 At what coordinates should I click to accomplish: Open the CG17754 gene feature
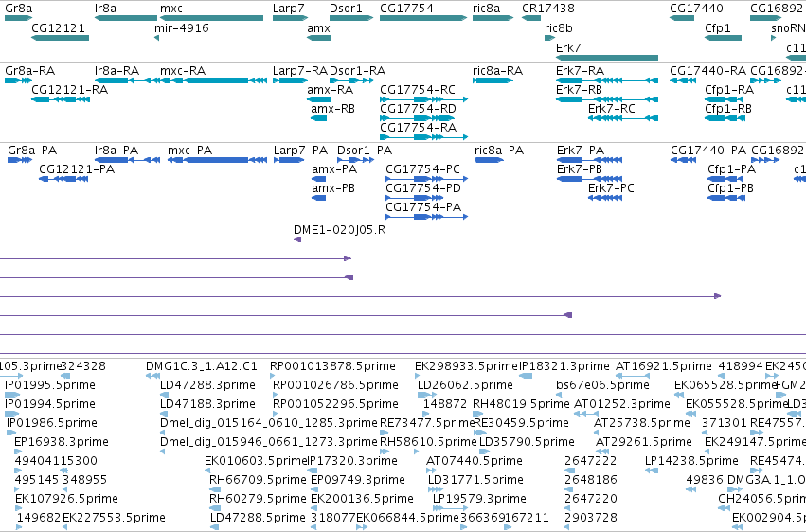423,18
